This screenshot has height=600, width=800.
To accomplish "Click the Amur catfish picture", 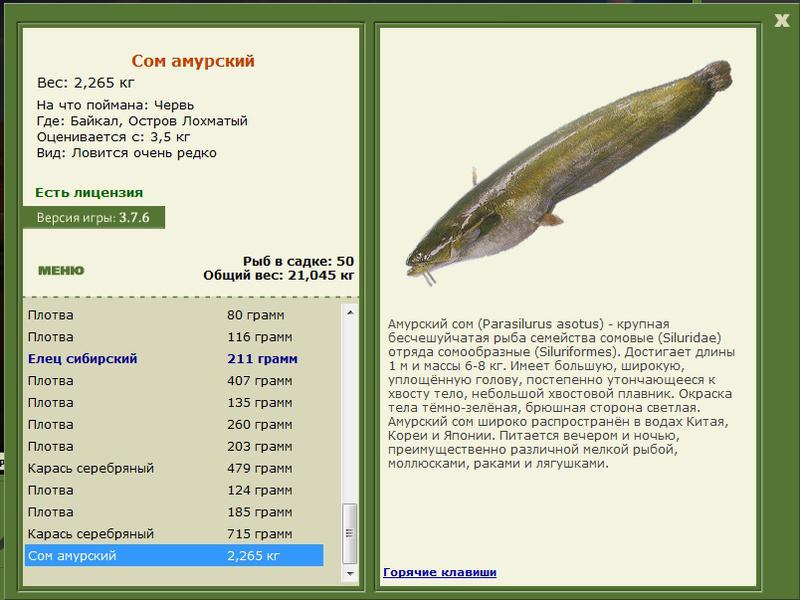I will click(569, 172).
